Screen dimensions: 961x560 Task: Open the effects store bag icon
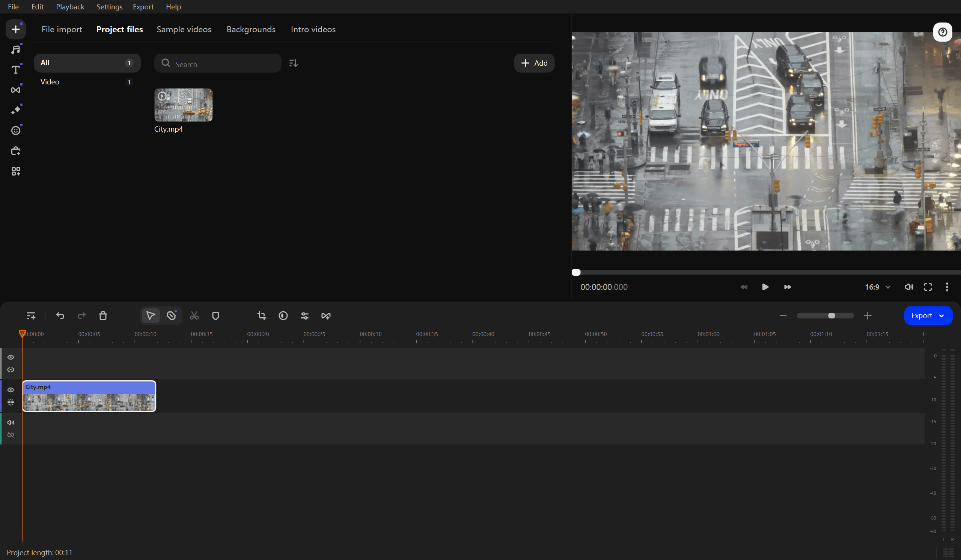[x=16, y=151]
